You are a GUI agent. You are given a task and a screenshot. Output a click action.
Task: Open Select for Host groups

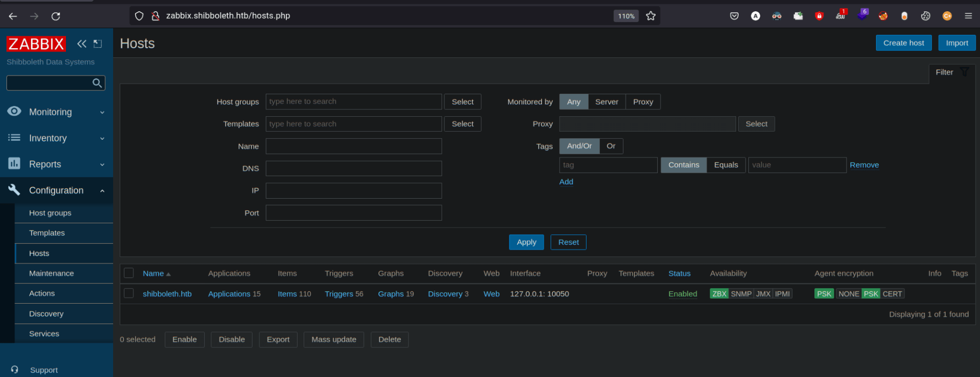463,102
